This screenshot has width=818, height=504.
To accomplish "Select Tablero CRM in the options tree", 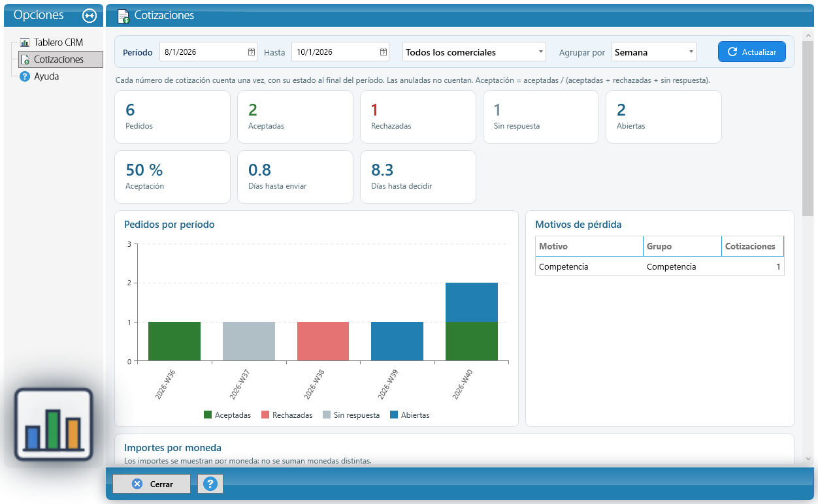I will tap(58, 42).
